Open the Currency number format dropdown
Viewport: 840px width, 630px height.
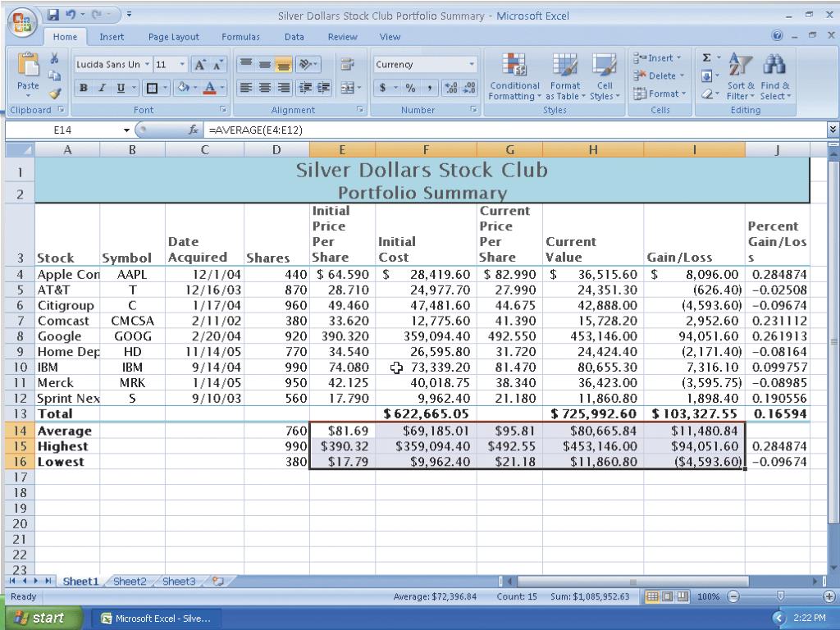point(472,65)
